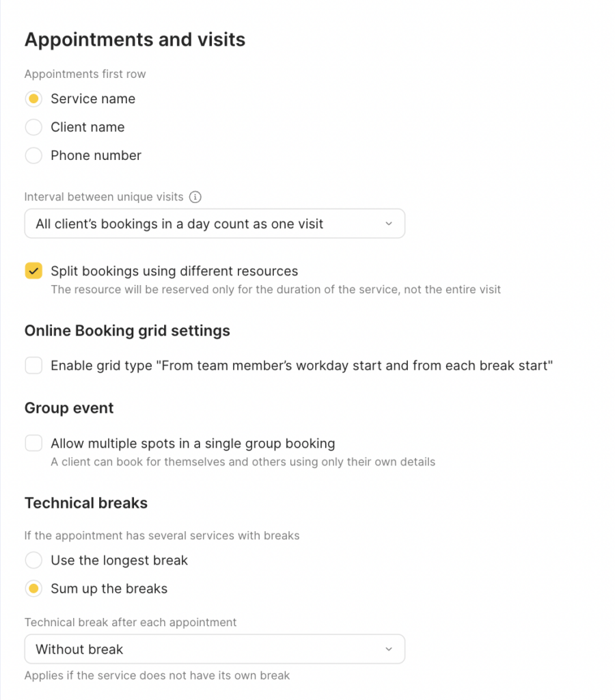This screenshot has width=615, height=700.
Task: Enable the workday start grid type checkbox
Action: click(33, 366)
